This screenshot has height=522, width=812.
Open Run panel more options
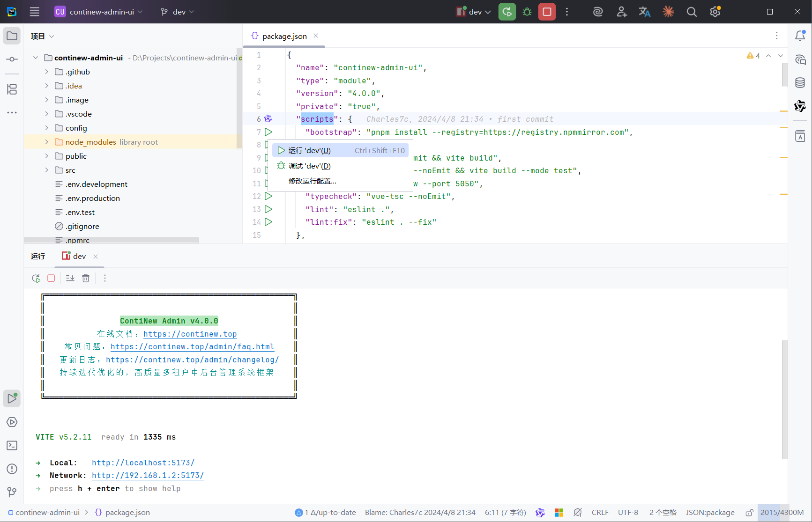click(x=105, y=278)
